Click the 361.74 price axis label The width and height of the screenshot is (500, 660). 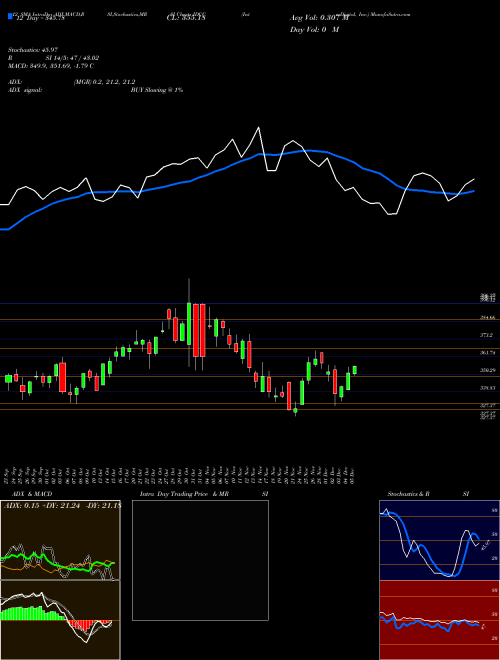point(487,353)
